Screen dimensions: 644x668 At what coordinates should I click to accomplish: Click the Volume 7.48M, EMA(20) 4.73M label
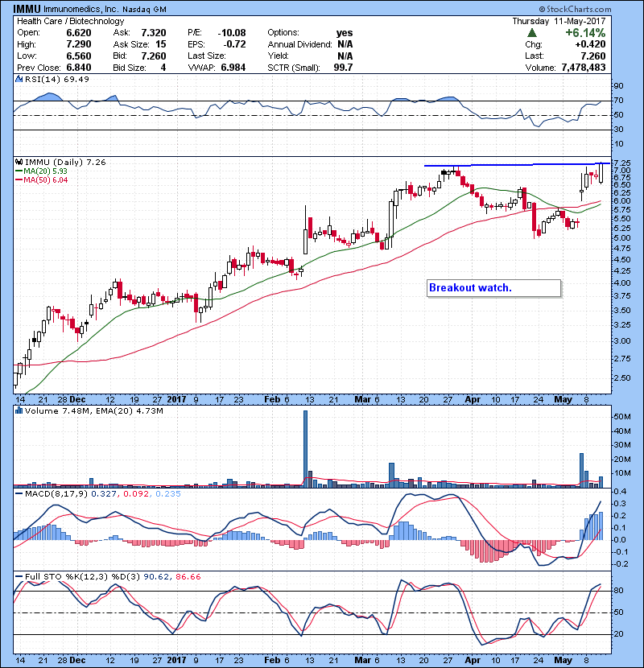point(93,410)
